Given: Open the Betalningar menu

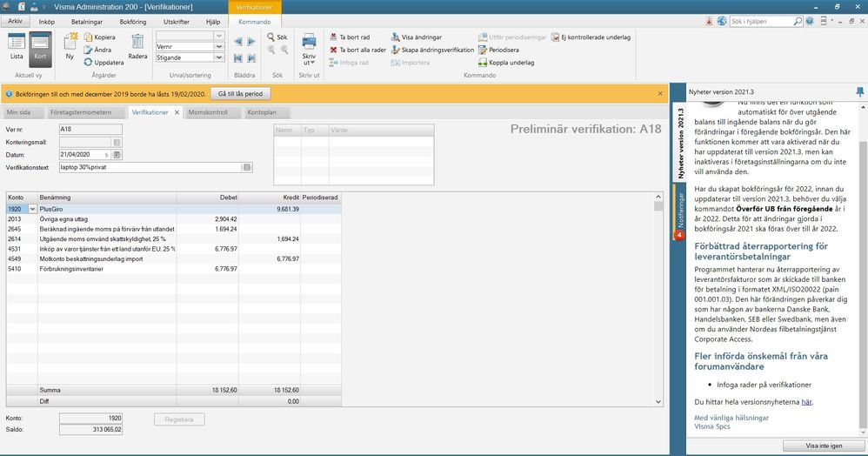Looking at the screenshot, I should 87,22.
